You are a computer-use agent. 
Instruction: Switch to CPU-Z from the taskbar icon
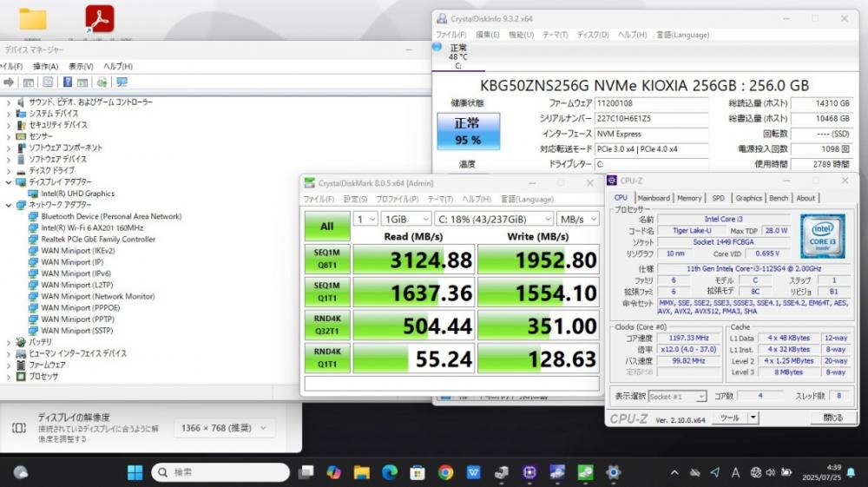coord(529,472)
